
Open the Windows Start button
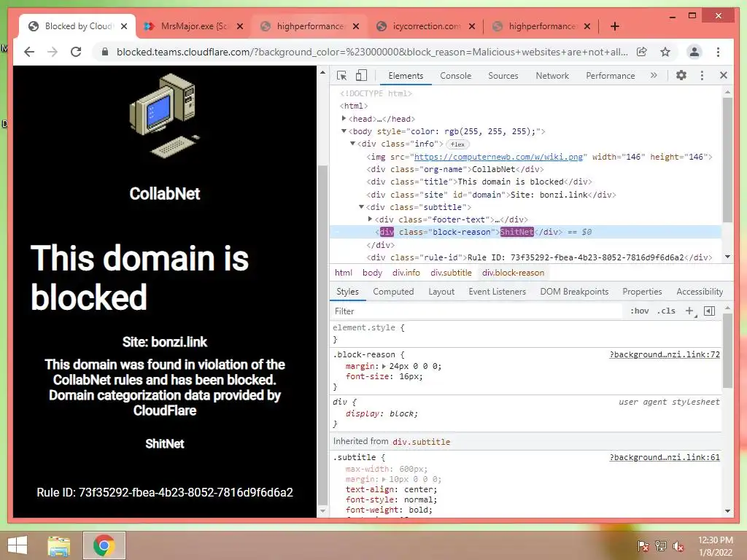pyautogui.click(x=18, y=545)
